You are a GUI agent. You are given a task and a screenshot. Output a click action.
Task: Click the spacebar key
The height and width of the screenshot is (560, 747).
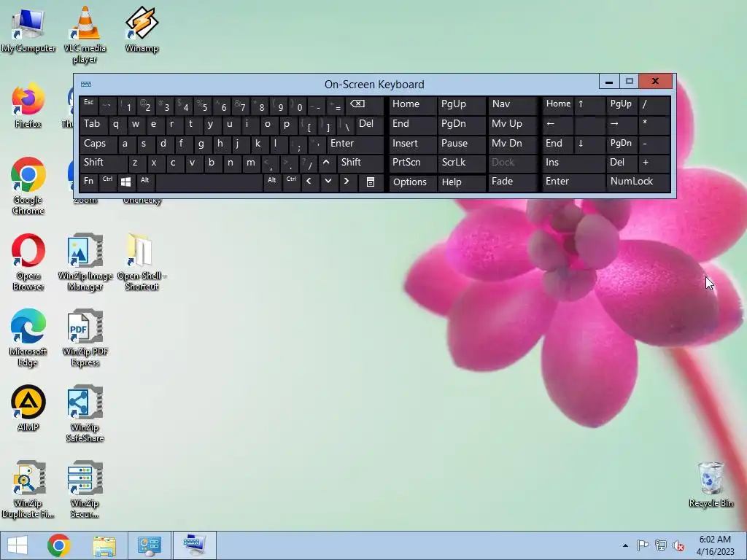click(x=209, y=182)
